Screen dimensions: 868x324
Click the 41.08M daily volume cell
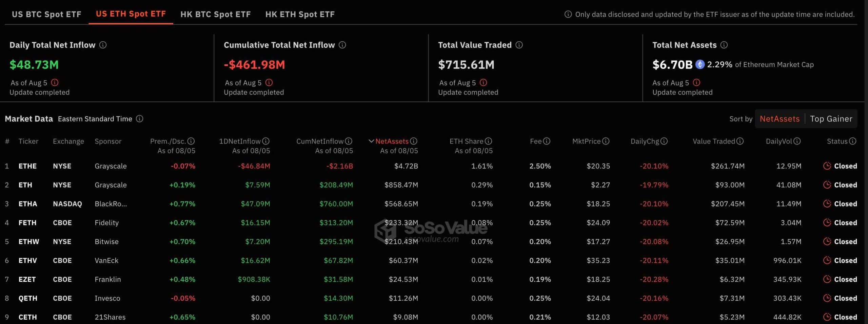789,185
